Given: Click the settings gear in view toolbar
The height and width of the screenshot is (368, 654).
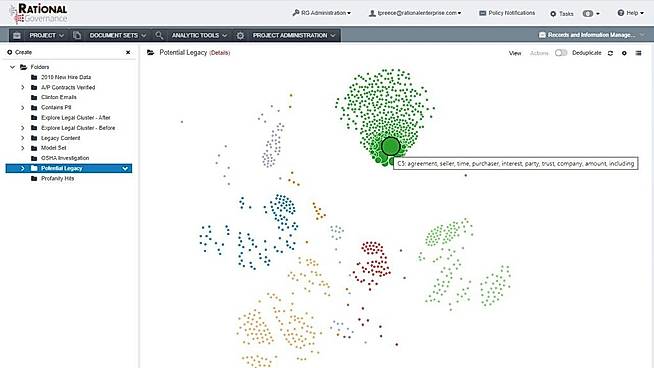Looking at the screenshot, I should tap(624, 53).
